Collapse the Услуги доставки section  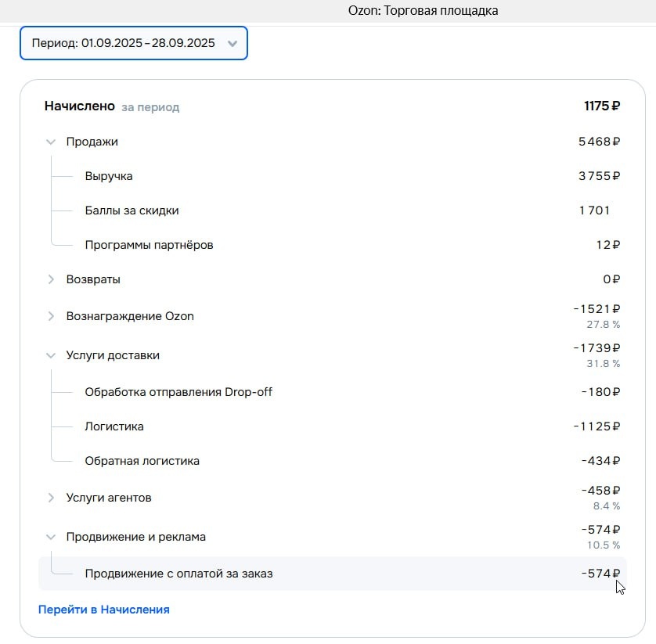[x=51, y=354]
